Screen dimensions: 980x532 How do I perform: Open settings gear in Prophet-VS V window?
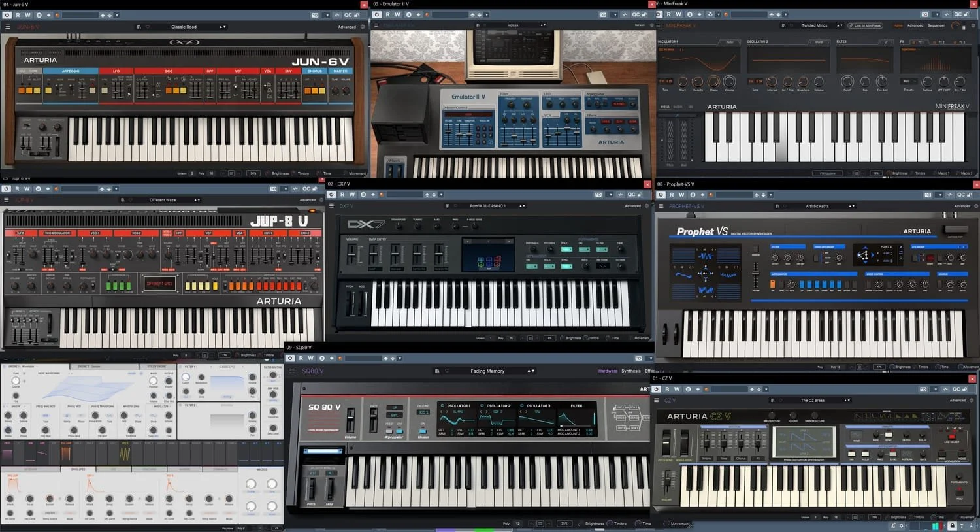pos(975,206)
